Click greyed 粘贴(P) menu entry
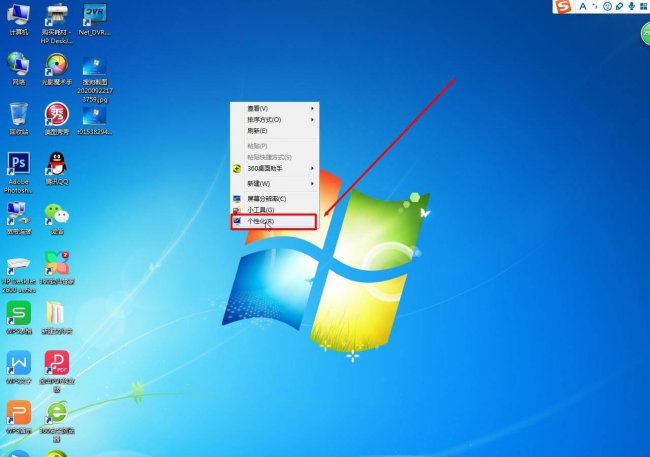Image resolution: width=650 pixels, height=457 pixels. click(274, 146)
